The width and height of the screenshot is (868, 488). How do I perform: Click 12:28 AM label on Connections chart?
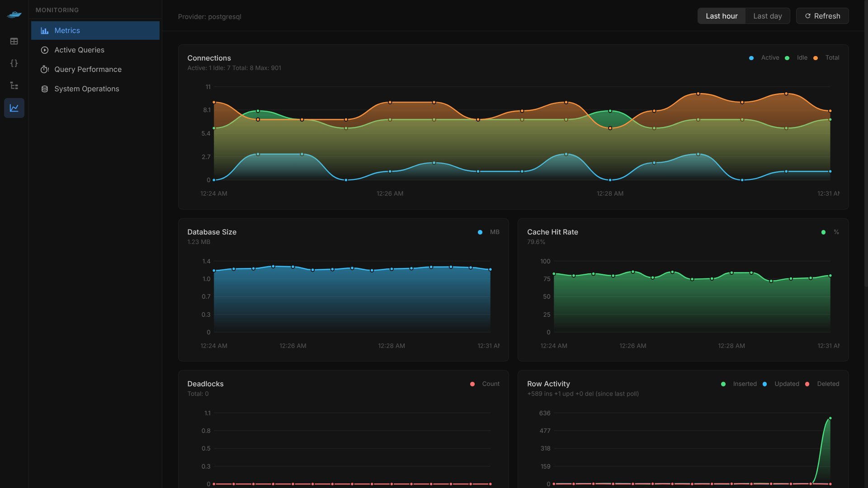pyautogui.click(x=610, y=194)
